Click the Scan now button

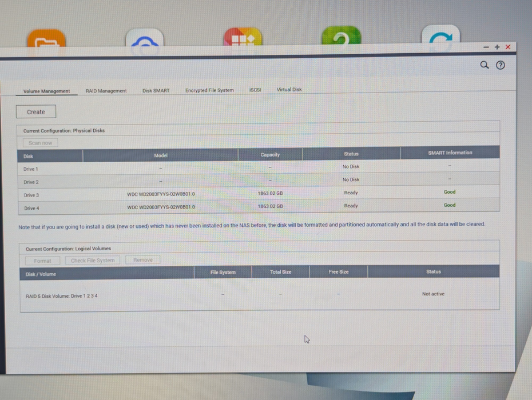tap(41, 143)
